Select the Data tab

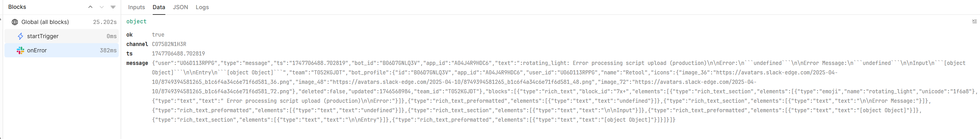coord(159,7)
